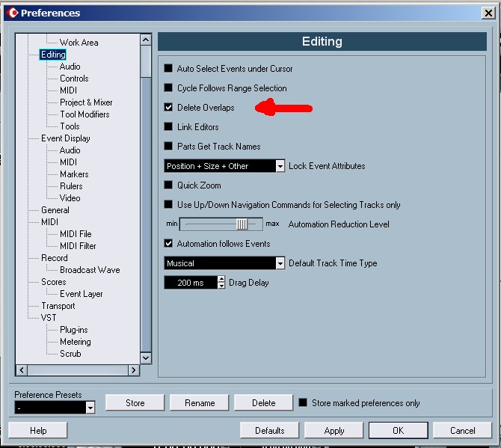Screen dimensions: 501x448
Task: Enable the Quick Zoom checkbox
Action: point(168,185)
